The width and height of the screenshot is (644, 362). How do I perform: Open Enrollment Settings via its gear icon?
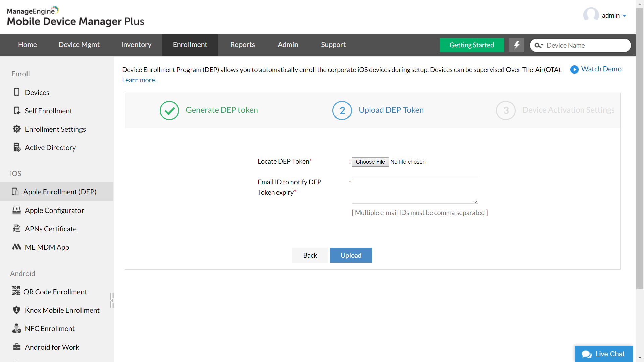pyautogui.click(x=17, y=129)
